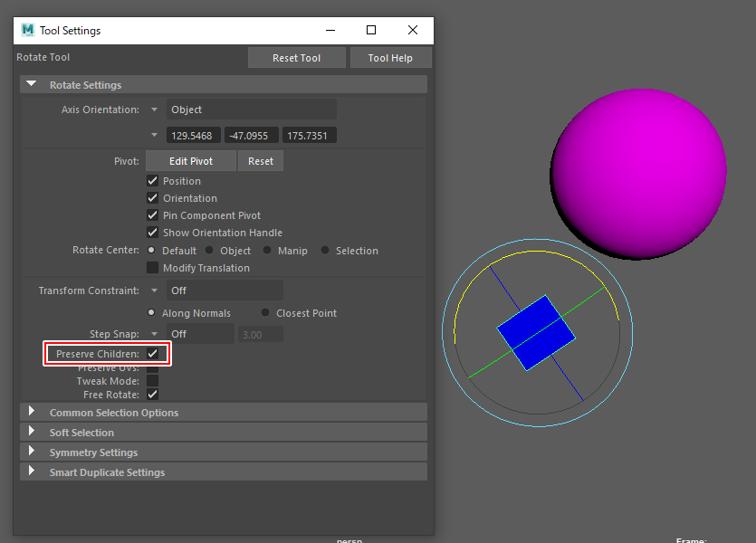Open the Axis Orientation dropdown
This screenshot has width=756, height=543.
(154, 110)
